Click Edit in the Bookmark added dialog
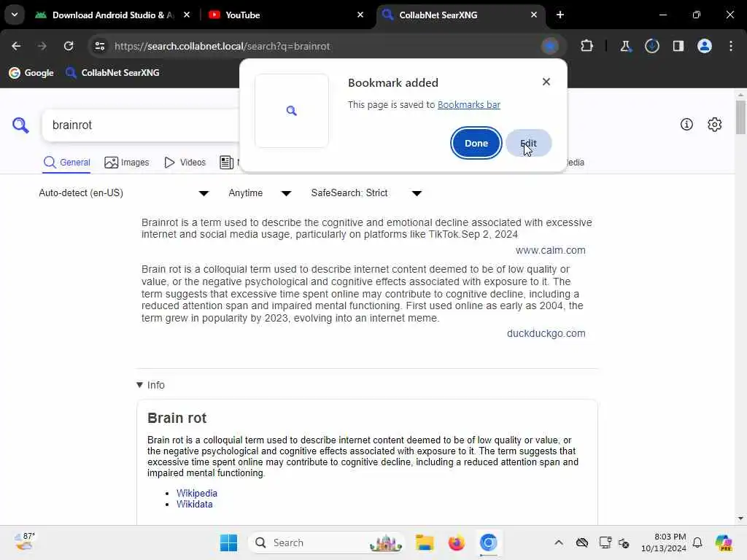 [528, 144]
